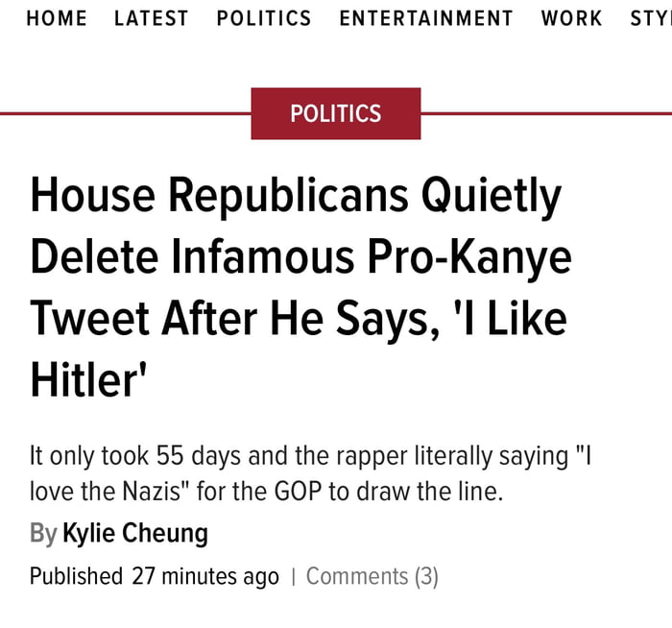Screen dimensions: 672x628
Task: Click the red POLITICS category badge
Action: coord(336,113)
